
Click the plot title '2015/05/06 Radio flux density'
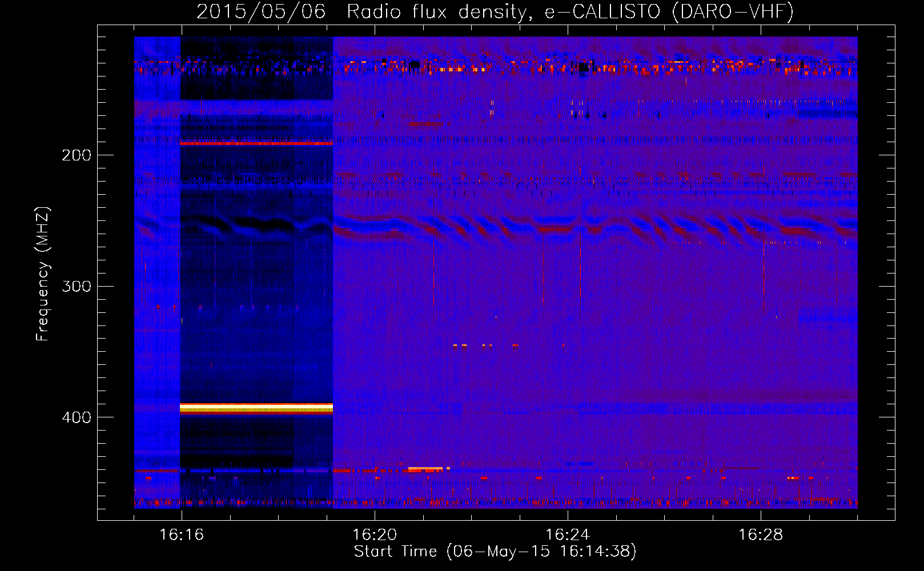tap(495, 11)
